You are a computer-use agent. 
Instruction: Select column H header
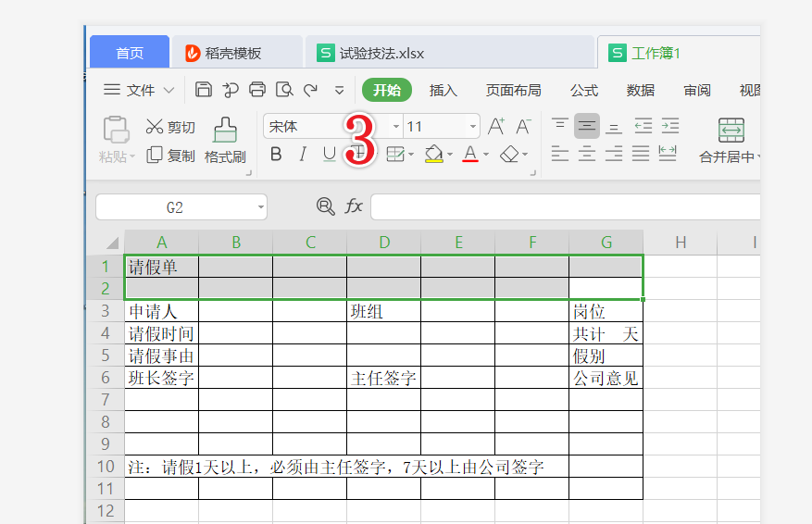681,243
